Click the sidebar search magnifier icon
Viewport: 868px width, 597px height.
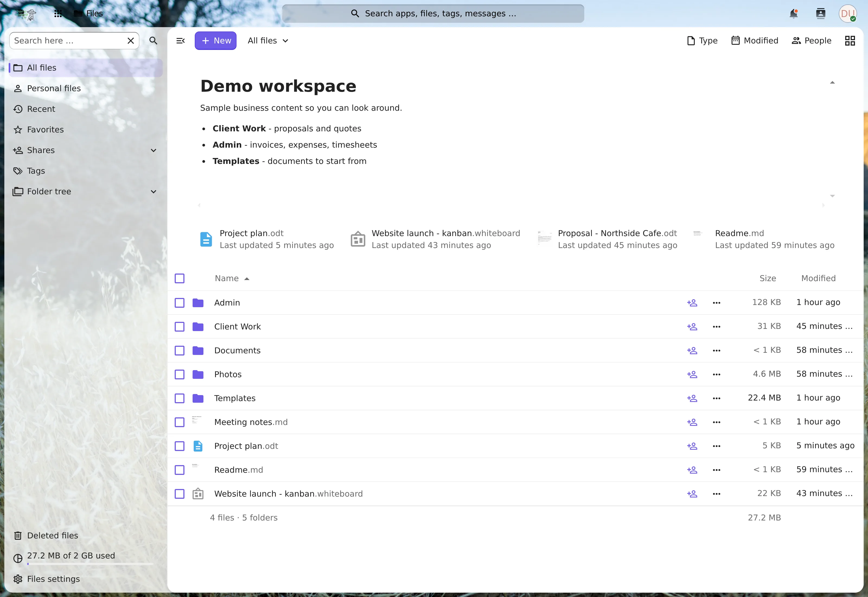tap(153, 40)
